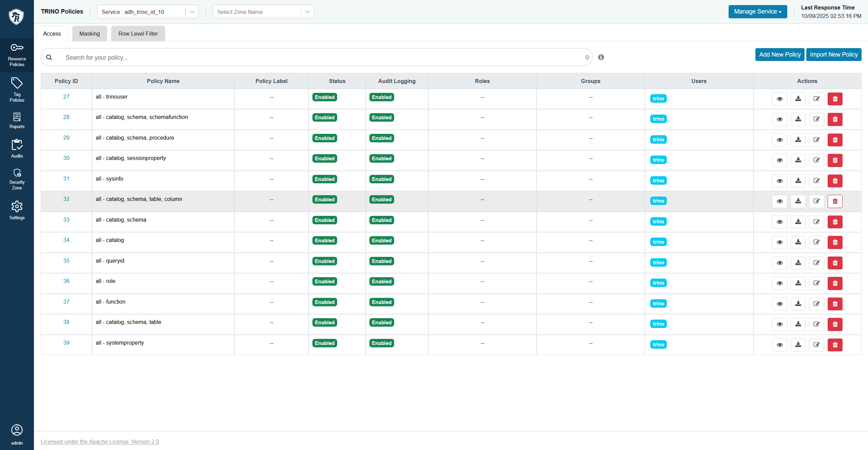The height and width of the screenshot is (450, 868).
Task: Focus the policy search field
Action: point(322,58)
